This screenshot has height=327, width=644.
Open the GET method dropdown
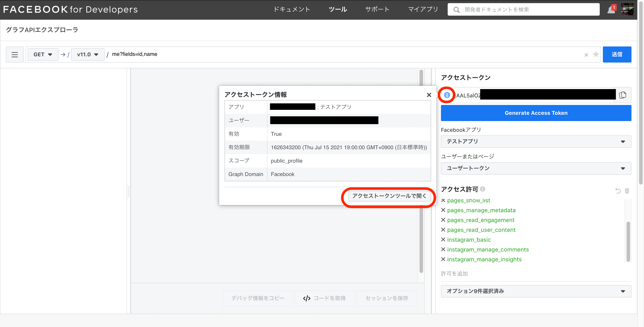[x=43, y=54]
